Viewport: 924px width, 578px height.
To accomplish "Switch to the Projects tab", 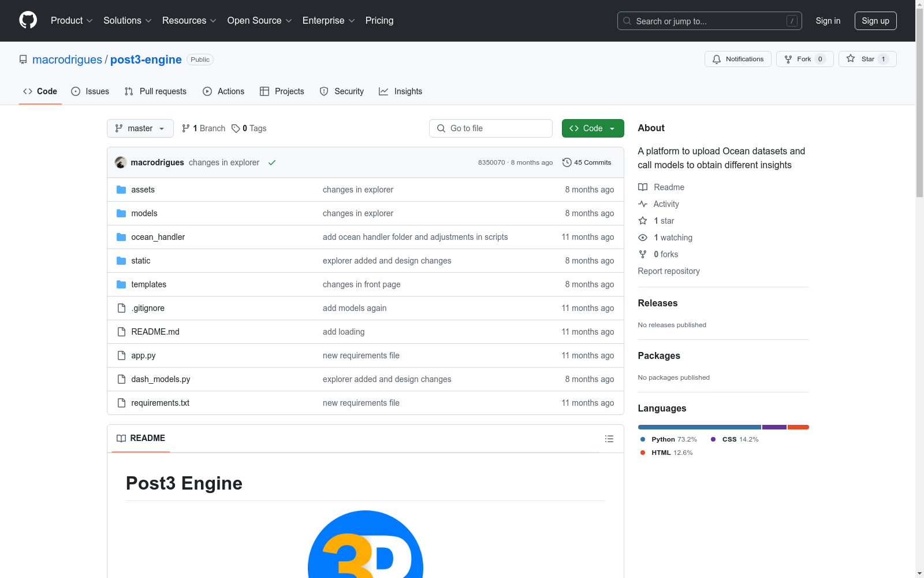I will click(x=282, y=91).
